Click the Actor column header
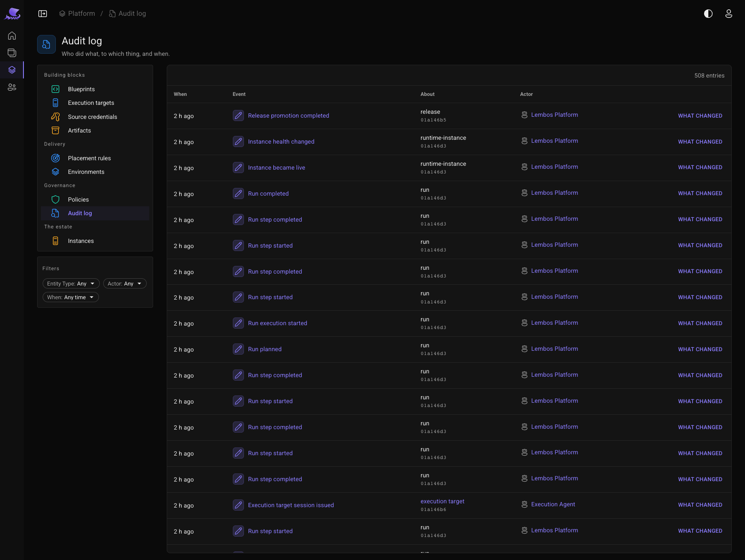Viewport: 745px width, 560px height. (x=527, y=94)
